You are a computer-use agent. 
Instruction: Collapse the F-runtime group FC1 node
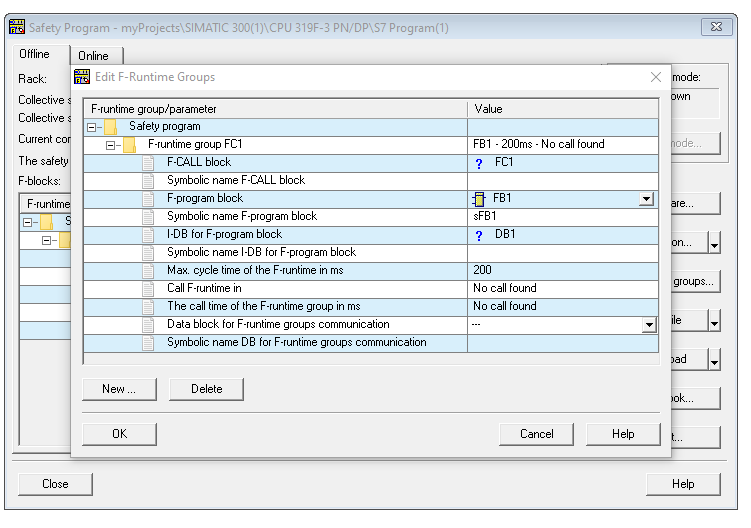pos(110,145)
